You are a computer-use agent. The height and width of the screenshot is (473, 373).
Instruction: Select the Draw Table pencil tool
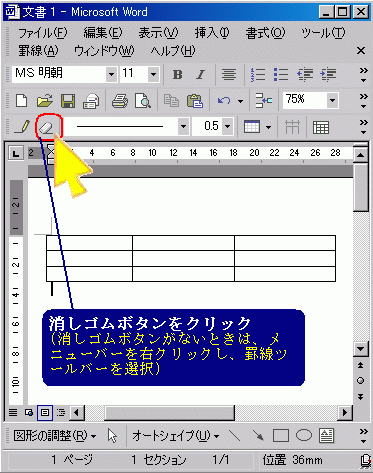22,127
